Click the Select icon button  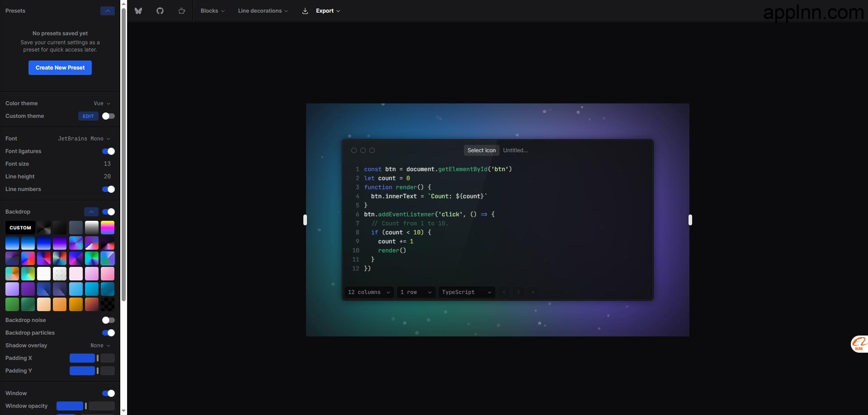481,150
